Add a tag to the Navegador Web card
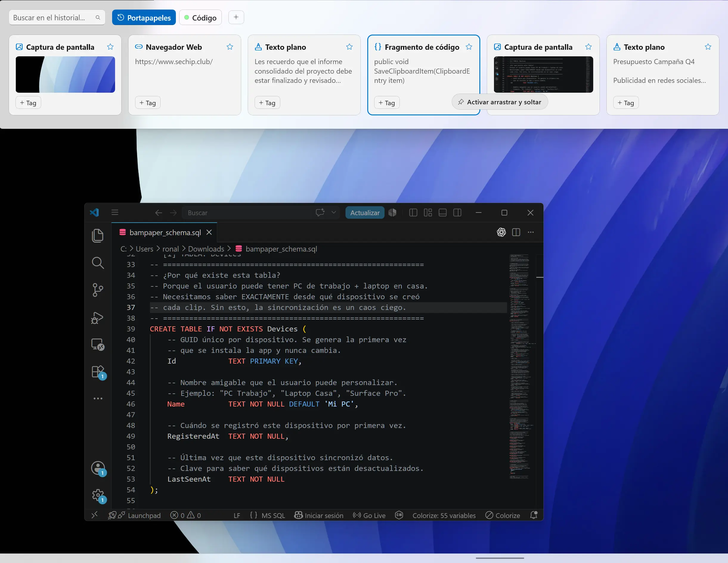The height and width of the screenshot is (563, 728). click(x=148, y=103)
